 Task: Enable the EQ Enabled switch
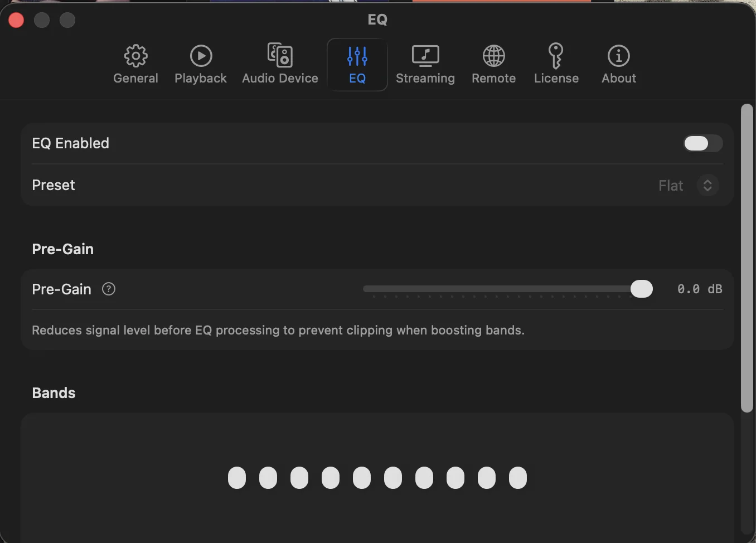702,143
